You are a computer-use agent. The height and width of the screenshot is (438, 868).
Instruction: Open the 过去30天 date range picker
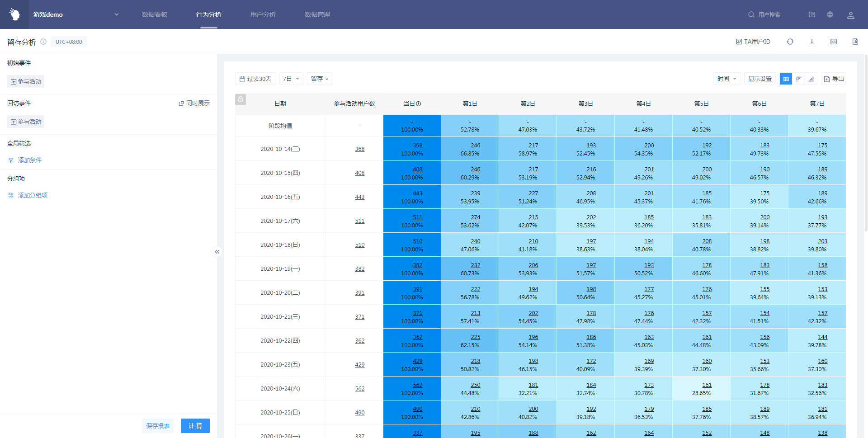255,79
